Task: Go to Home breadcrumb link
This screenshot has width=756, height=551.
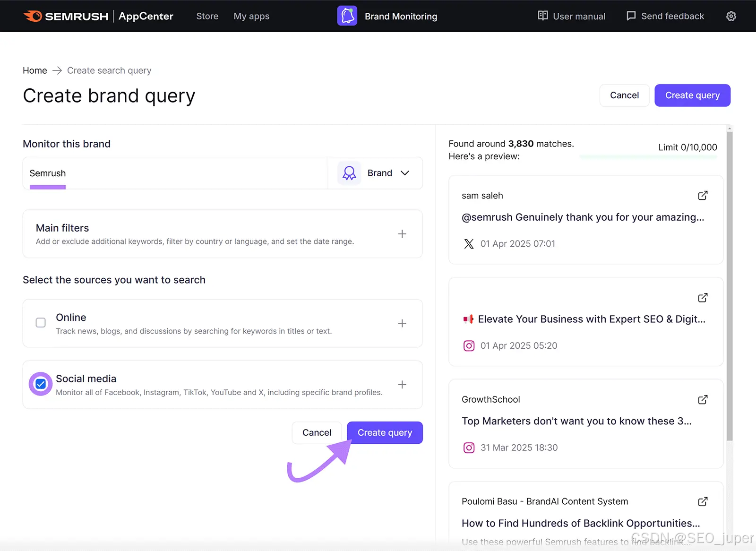Action: click(35, 70)
